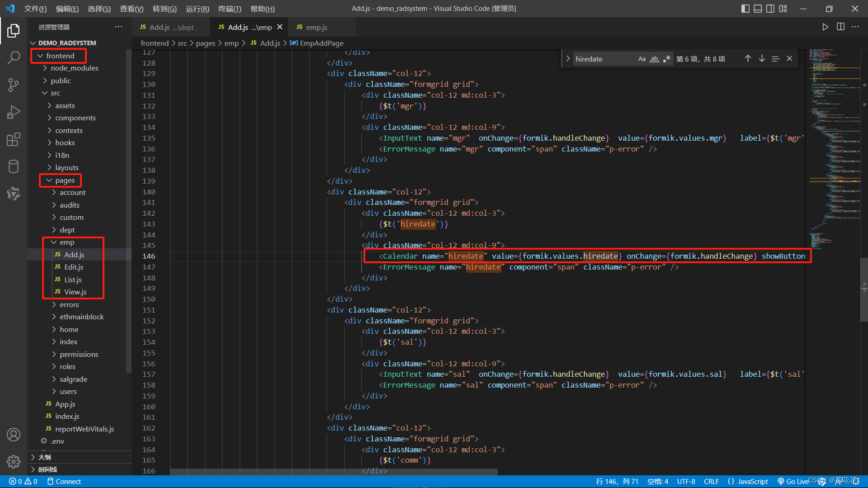Expand the public folder
The width and height of the screenshot is (868, 488).
[61, 81]
